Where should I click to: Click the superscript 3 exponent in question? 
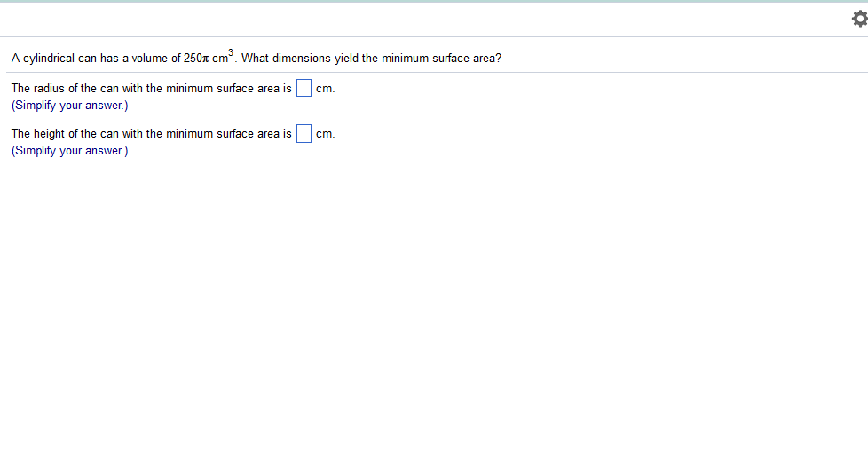click(x=231, y=53)
